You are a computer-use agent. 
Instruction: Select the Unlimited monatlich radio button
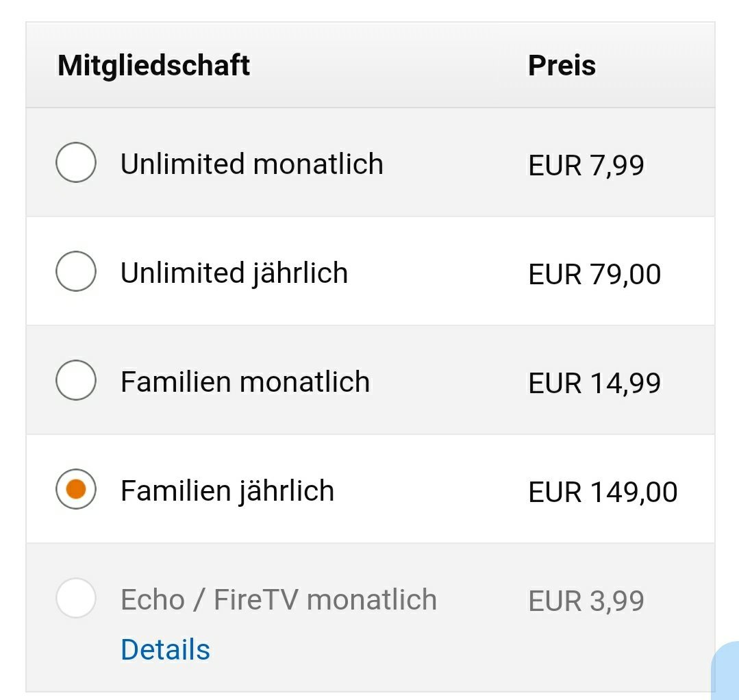pos(76,162)
